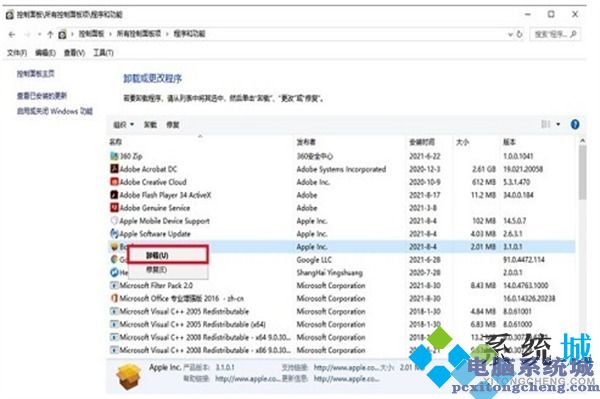This screenshot has height=399, width=600.
Task: Click the Visual C++ 2005 Redistributable (x64) icon
Action: [114, 324]
